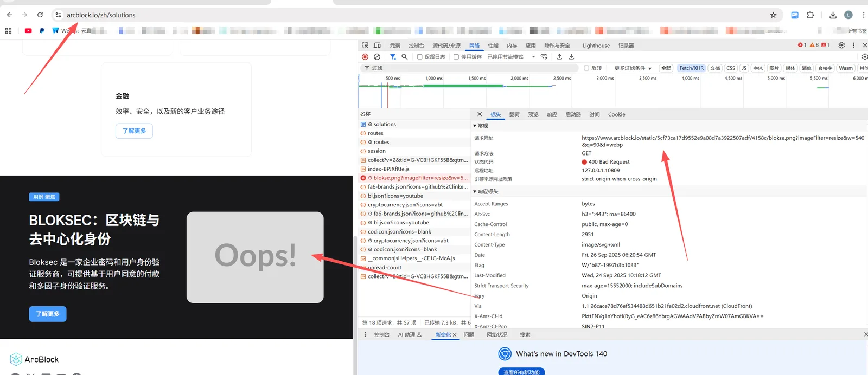The width and height of the screenshot is (868, 375).
Task: Select the unread-count request row
Action: coord(414,267)
